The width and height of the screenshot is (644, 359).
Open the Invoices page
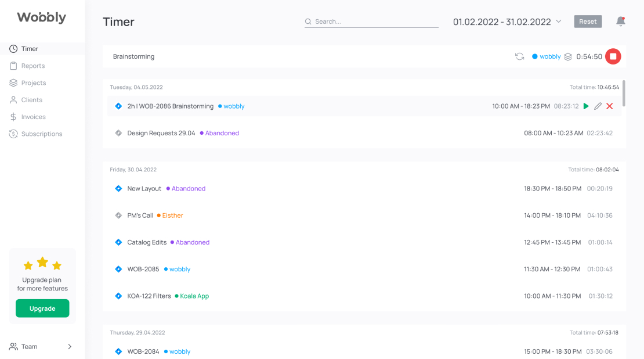[x=33, y=117]
